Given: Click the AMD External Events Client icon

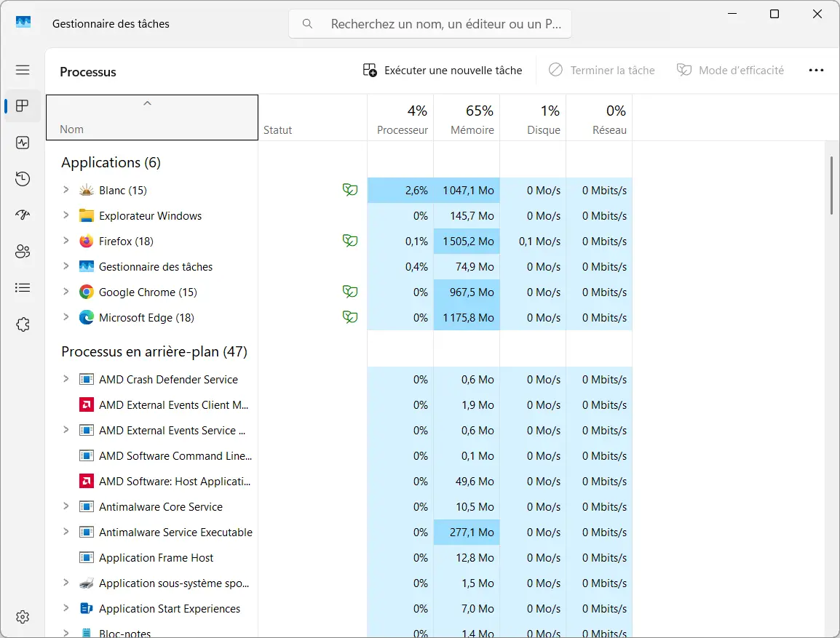Looking at the screenshot, I should click(86, 404).
